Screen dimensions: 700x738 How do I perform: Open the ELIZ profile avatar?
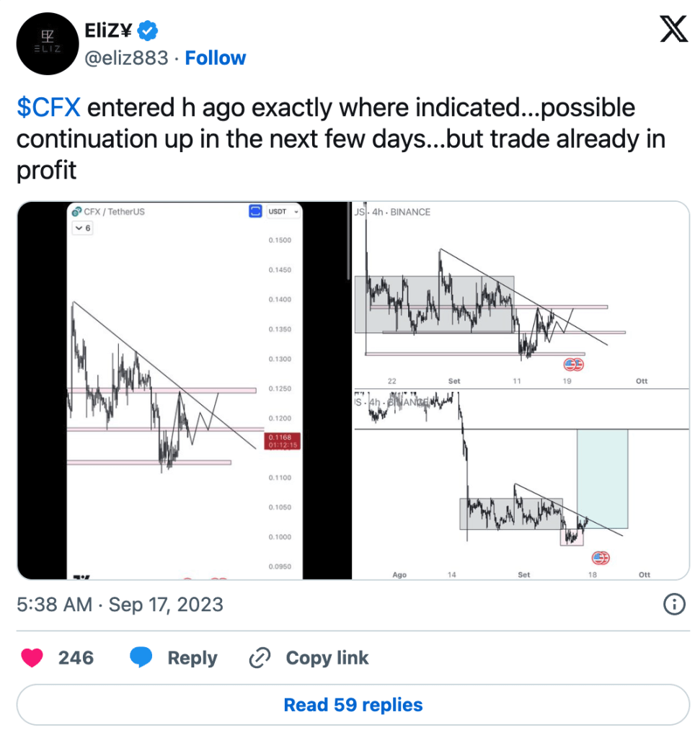coord(48,44)
